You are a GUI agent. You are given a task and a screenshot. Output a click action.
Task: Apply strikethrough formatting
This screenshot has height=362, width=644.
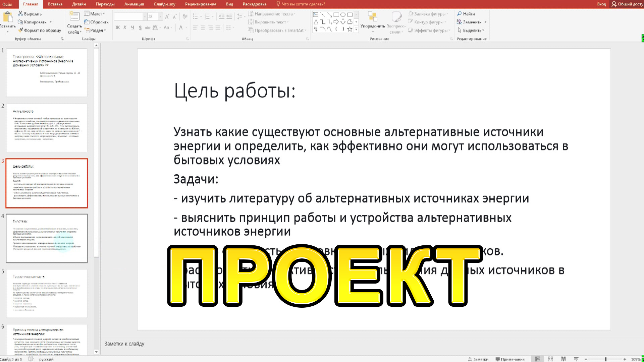coord(148,27)
